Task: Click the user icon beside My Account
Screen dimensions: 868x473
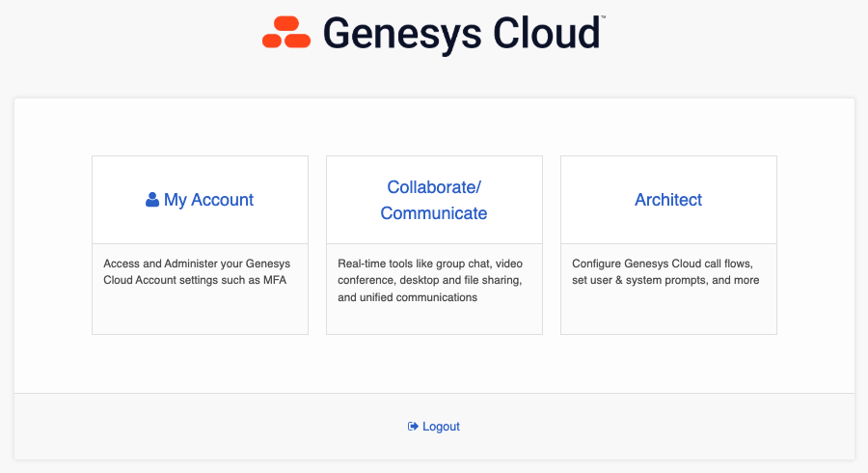Action: (x=152, y=200)
